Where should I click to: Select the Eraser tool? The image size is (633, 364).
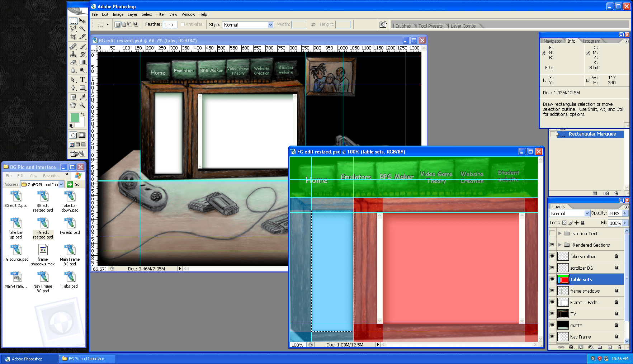[x=73, y=62]
